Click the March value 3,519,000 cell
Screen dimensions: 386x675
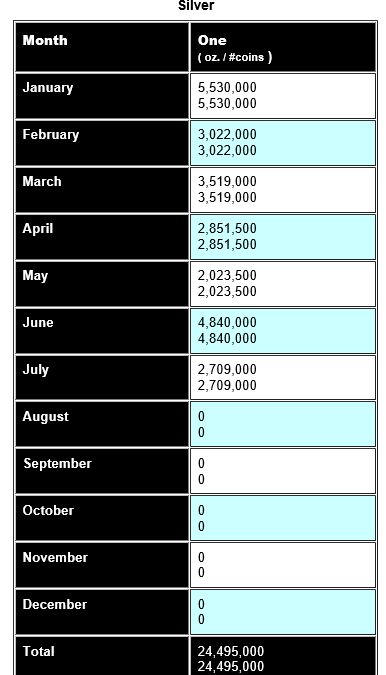283,190
